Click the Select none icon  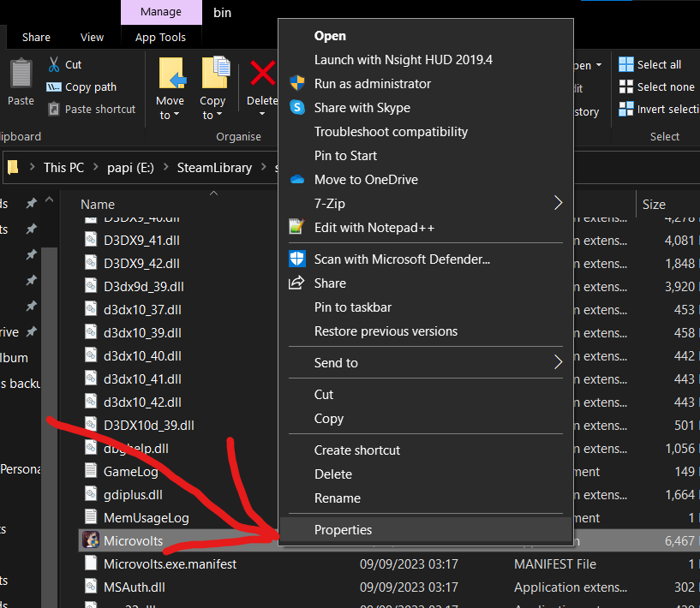point(626,86)
